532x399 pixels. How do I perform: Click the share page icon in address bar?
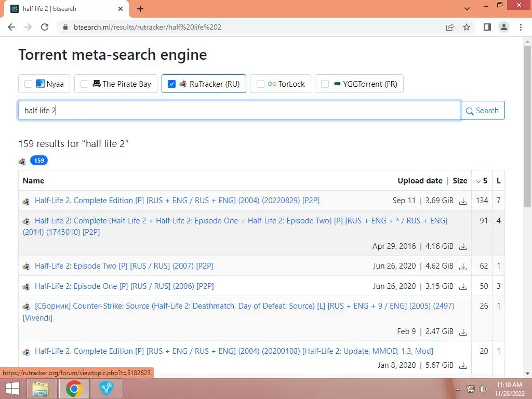tap(450, 27)
